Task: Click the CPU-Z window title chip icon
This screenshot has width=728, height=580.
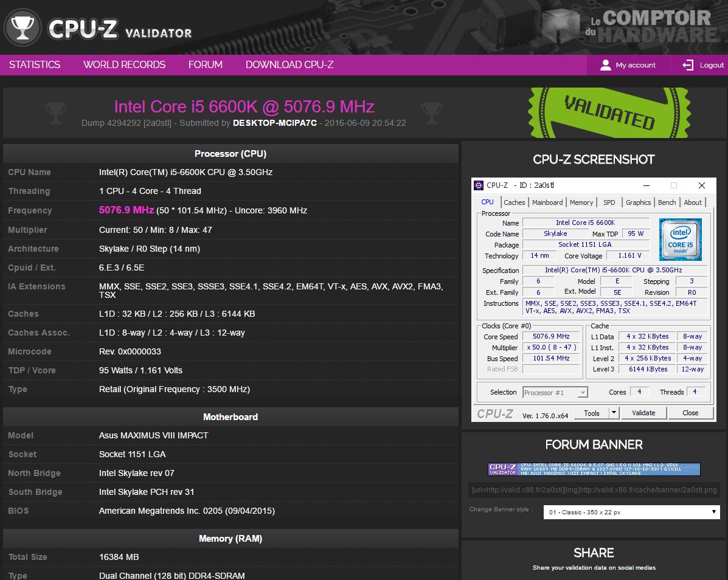Action: click(x=479, y=185)
